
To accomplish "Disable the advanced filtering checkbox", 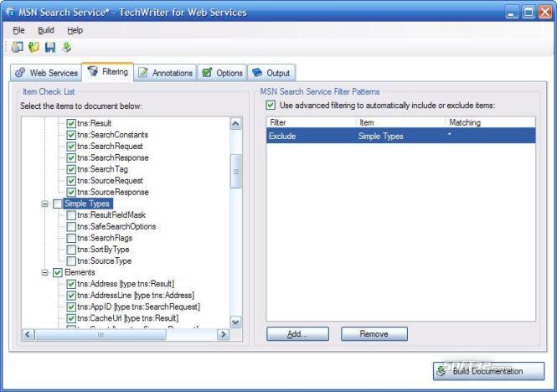I will tap(271, 106).
